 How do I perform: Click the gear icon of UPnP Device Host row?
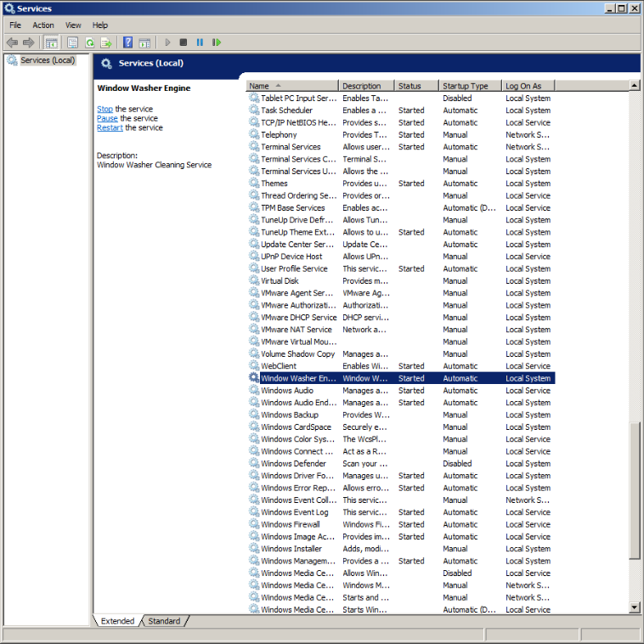tap(254, 256)
